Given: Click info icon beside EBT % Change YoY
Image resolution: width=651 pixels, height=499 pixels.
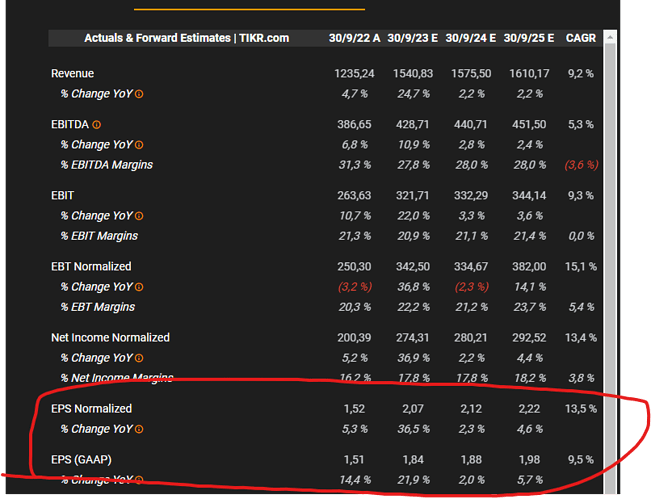Looking at the screenshot, I should coord(139,287).
